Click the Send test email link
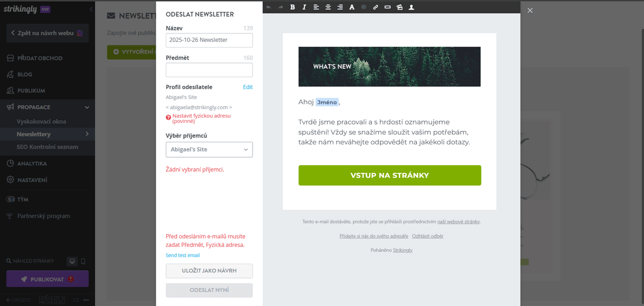 point(182,256)
